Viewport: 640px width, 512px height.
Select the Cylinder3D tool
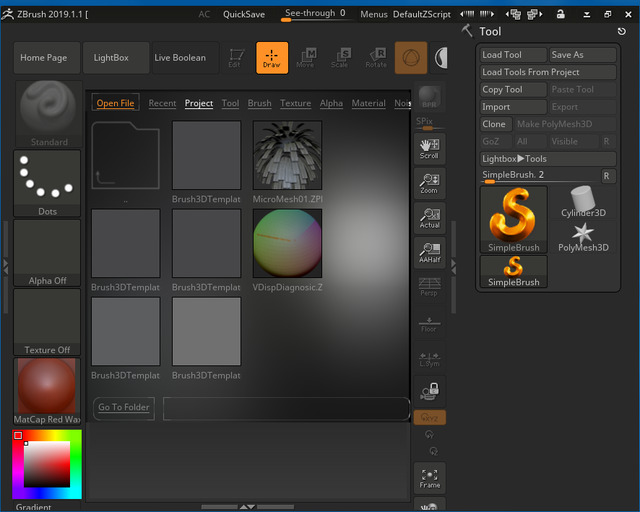click(x=583, y=203)
